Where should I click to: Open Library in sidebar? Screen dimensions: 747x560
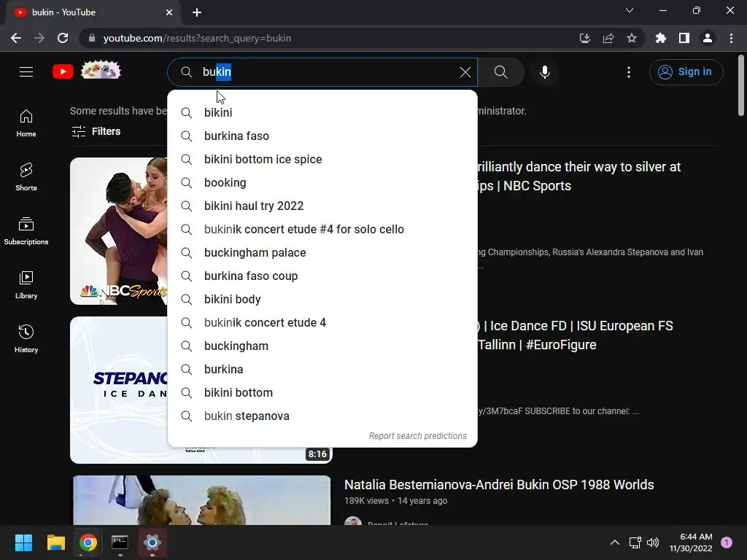pyautogui.click(x=26, y=285)
